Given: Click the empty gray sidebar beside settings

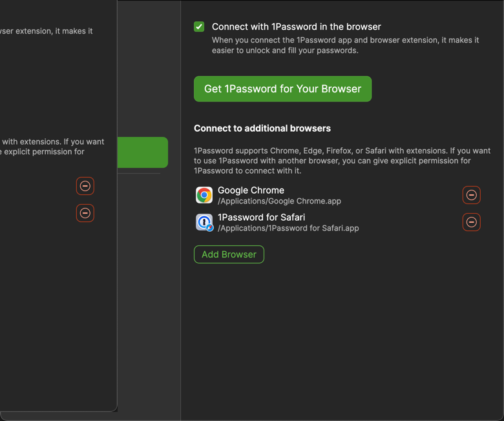Looking at the screenshot, I should click(149, 291).
